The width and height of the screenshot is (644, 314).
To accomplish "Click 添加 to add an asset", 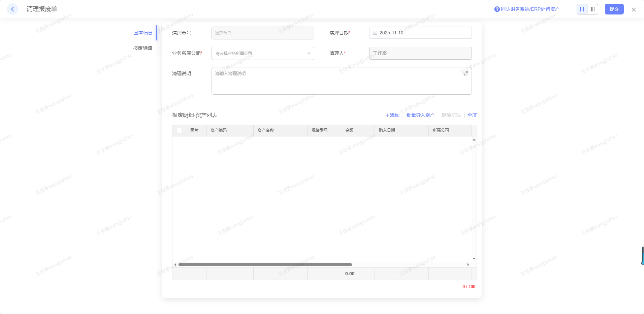I will [393, 115].
